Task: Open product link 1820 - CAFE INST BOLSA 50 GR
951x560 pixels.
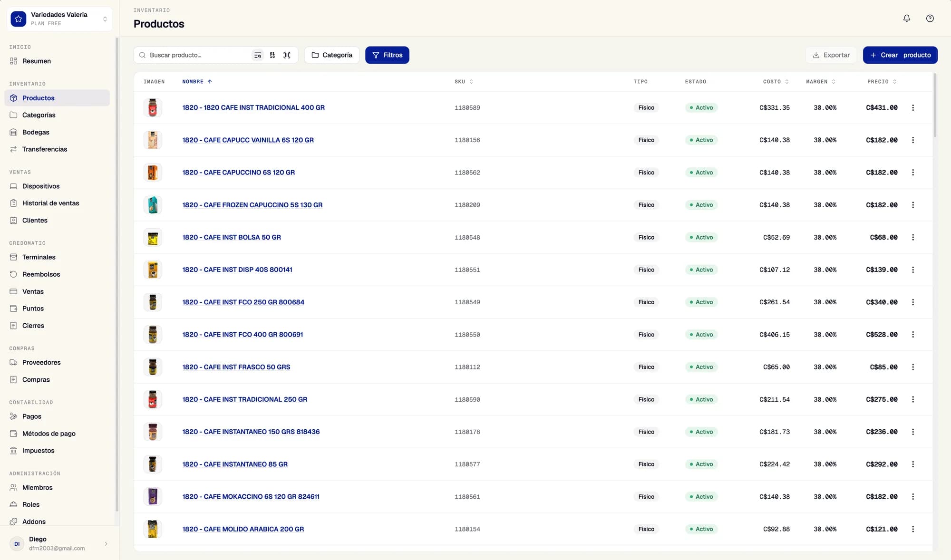Action: (x=232, y=237)
